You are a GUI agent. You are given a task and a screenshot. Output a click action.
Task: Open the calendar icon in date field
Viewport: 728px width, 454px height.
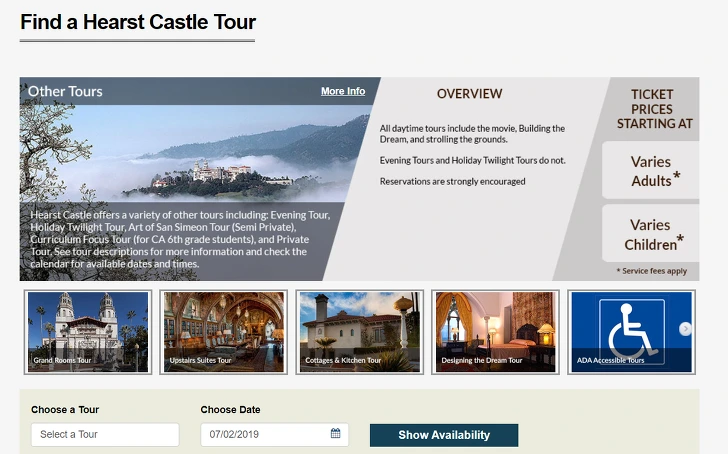(335, 434)
